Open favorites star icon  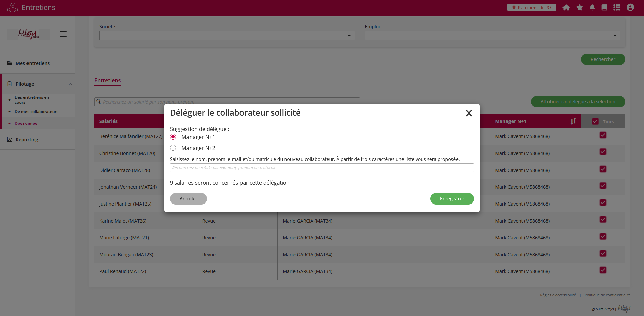(x=579, y=8)
